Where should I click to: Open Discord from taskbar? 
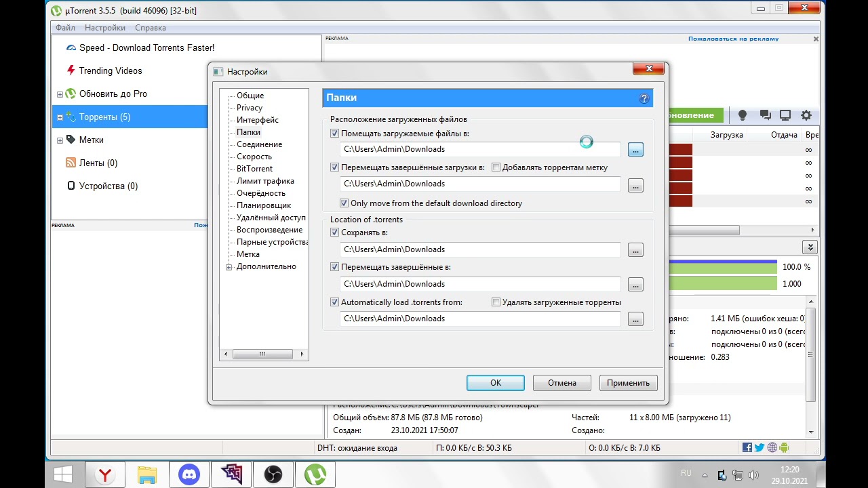coord(189,474)
